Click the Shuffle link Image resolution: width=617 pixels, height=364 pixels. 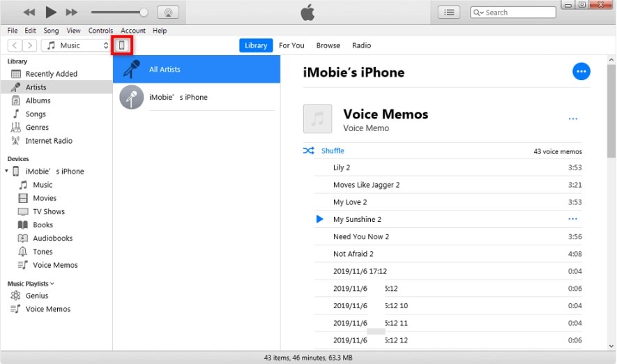coord(333,151)
